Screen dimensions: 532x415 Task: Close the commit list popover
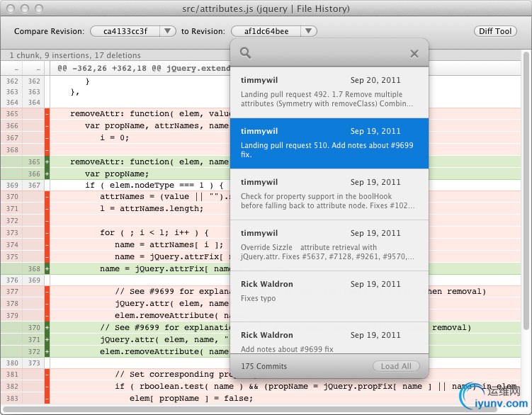tap(414, 54)
